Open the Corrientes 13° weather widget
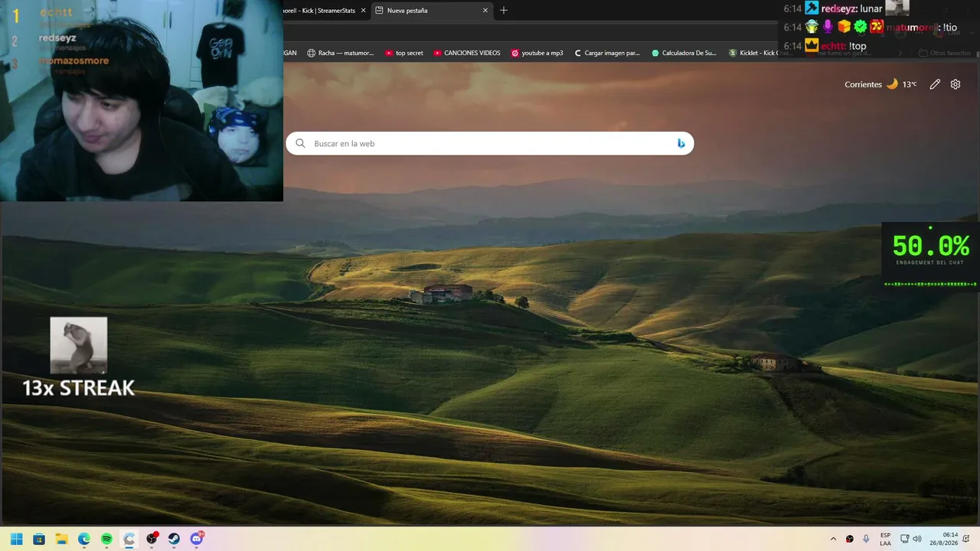980x551 pixels. click(x=880, y=84)
